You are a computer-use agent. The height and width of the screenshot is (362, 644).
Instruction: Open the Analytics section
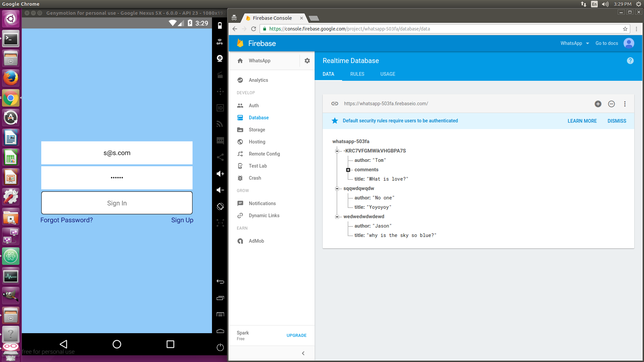(258, 80)
